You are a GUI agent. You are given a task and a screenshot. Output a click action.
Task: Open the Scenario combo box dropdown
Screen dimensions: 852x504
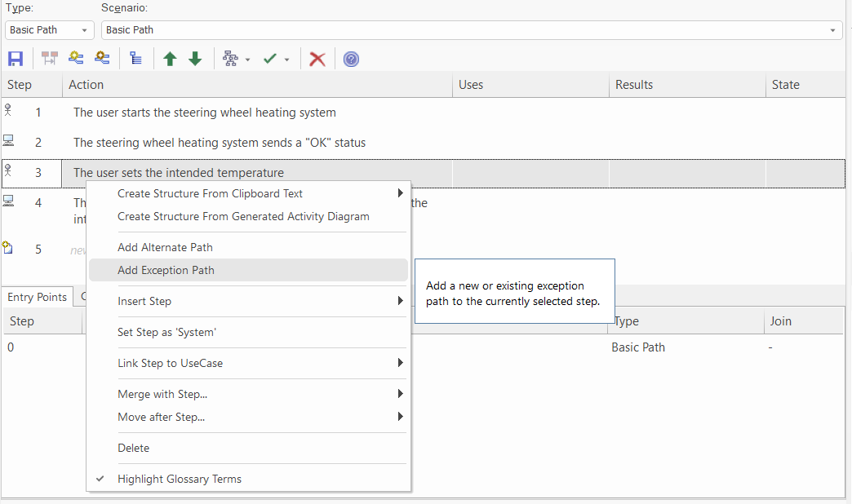point(832,30)
